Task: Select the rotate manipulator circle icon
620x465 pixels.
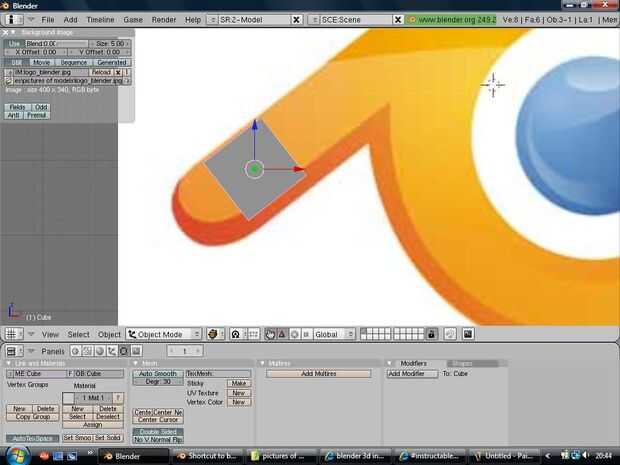Action: point(295,335)
